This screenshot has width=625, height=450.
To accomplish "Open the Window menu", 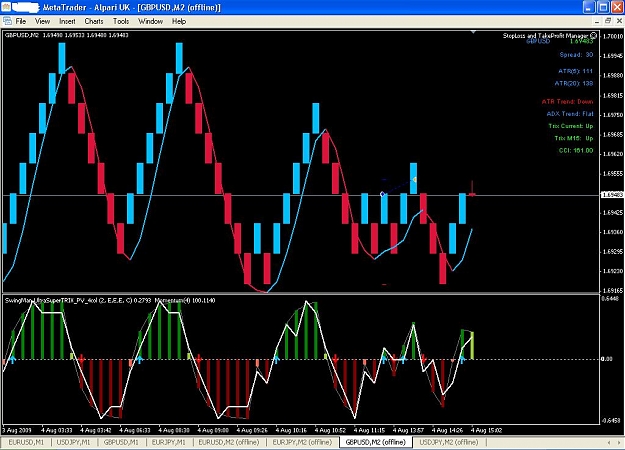I will coord(150,22).
